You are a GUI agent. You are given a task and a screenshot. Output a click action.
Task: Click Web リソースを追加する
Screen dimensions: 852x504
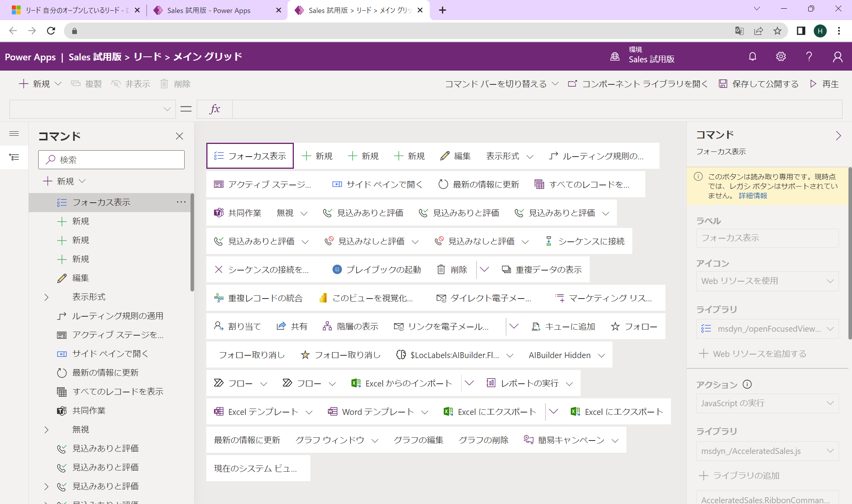(753, 354)
